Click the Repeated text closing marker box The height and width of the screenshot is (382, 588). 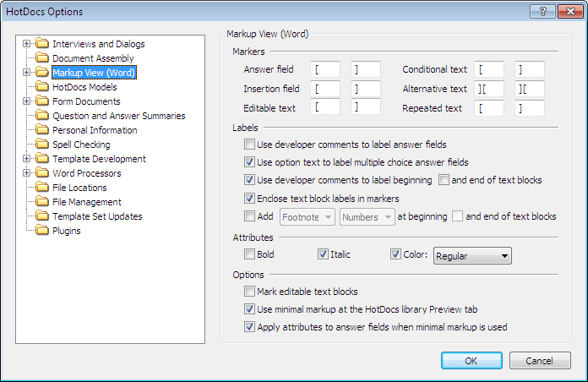pos(530,108)
